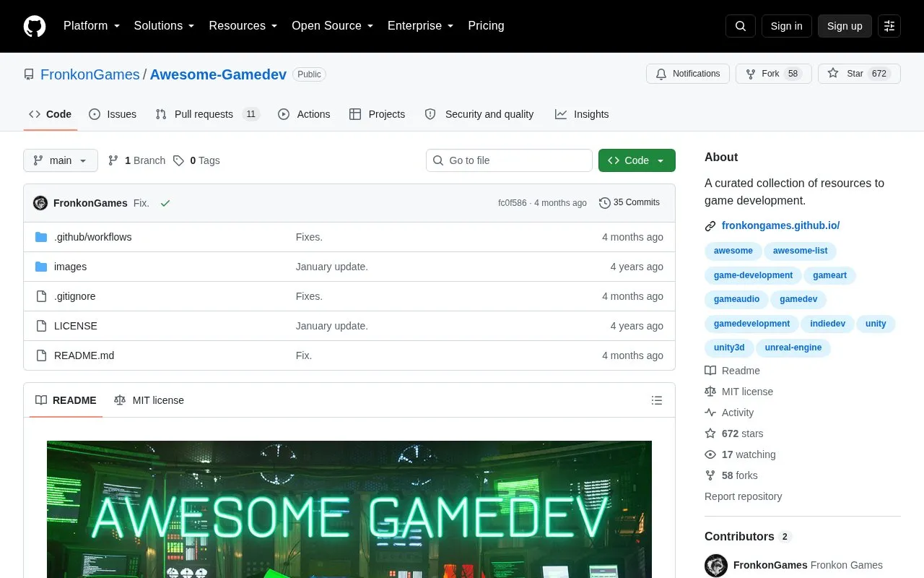Screen dimensions: 924x578
Task: Open 672 stars in About sidebar
Action: (x=734, y=433)
